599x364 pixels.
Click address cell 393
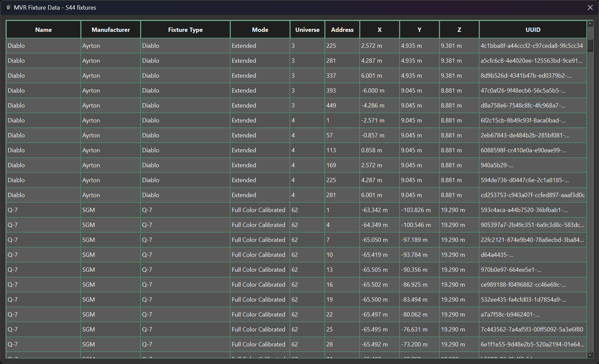(342, 91)
